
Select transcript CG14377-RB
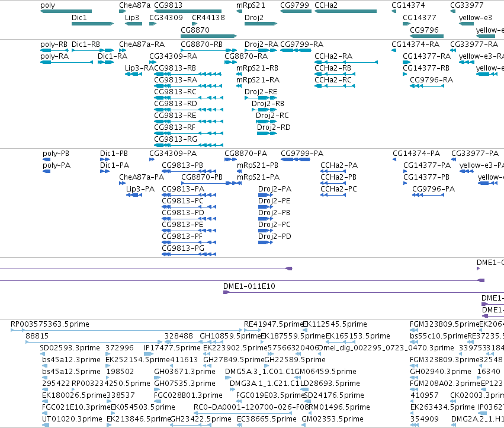coord(405,74)
